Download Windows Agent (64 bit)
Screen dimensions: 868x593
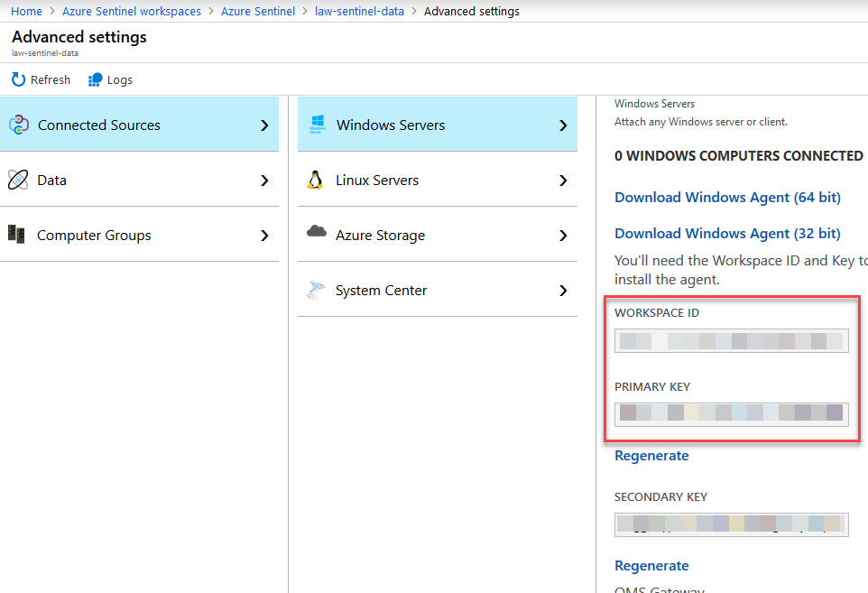pyautogui.click(x=727, y=197)
